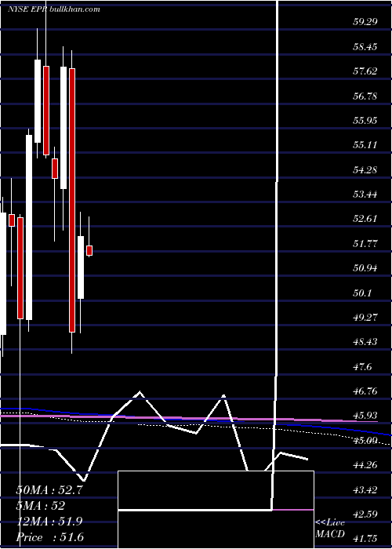Click the 51.77 price axis value
The image size is (392, 549).
coord(365,244)
